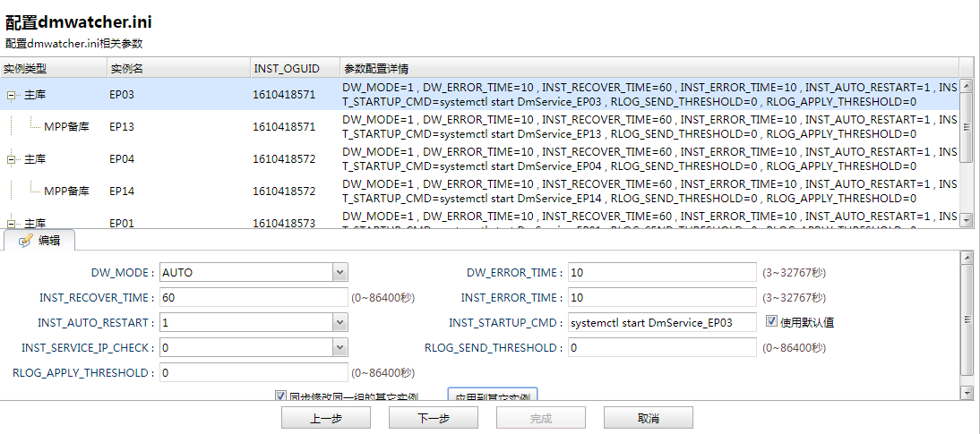980x434 pixels.
Task: Click the 完成 button
Action: [541, 418]
